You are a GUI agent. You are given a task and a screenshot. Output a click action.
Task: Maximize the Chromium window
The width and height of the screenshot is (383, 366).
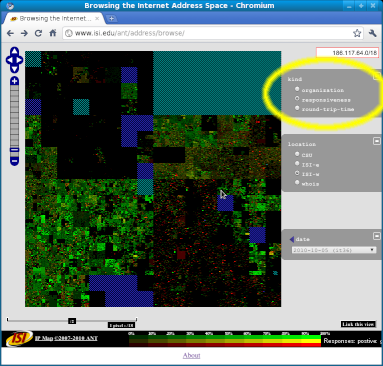point(361,6)
